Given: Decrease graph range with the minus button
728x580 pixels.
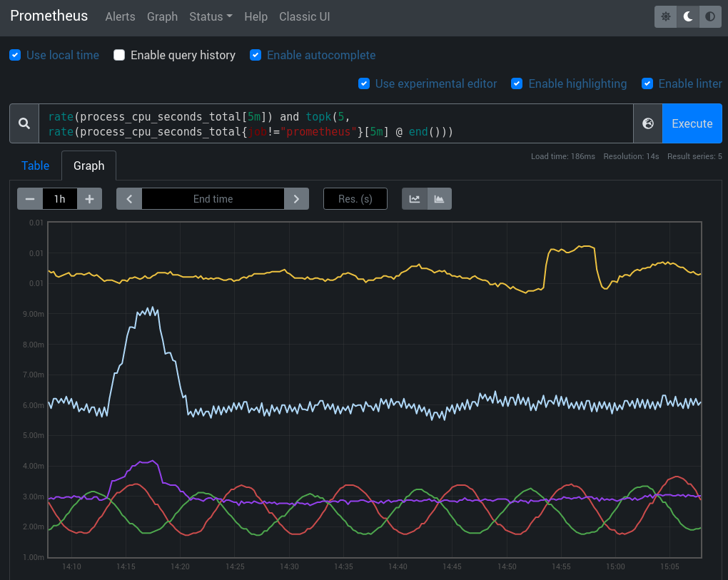Looking at the screenshot, I should tap(30, 198).
